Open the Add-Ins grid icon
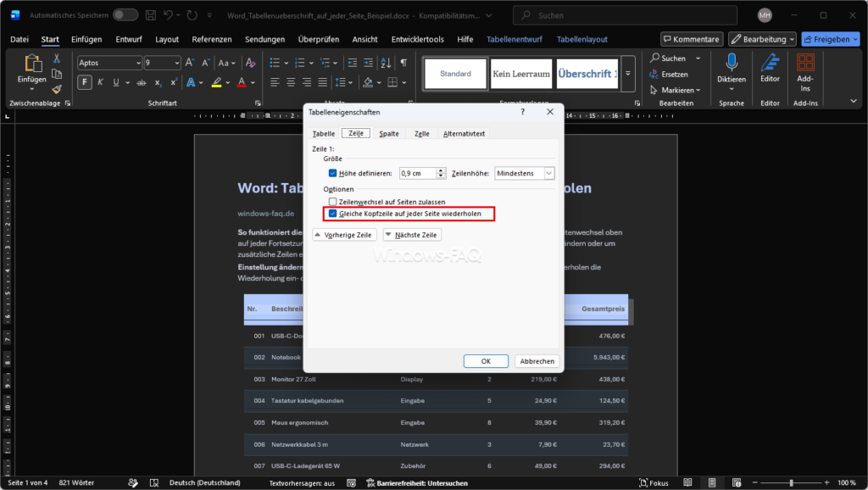 point(805,62)
